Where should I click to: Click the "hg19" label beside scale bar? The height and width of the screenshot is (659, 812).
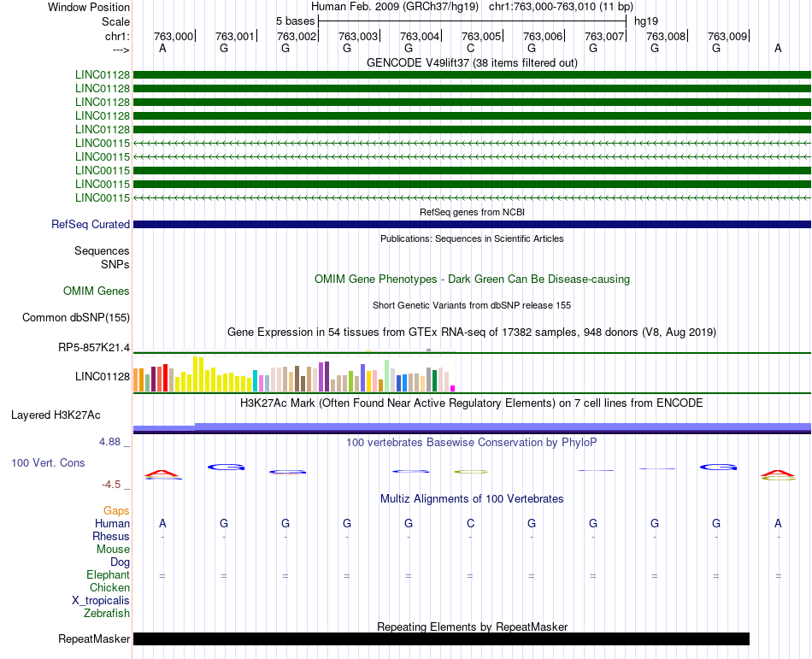pos(646,21)
